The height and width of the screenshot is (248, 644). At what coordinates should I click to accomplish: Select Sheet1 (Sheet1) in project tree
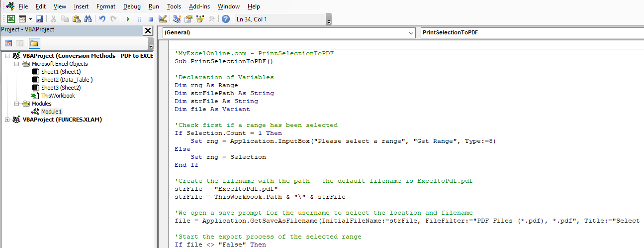(x=61, y=72)
